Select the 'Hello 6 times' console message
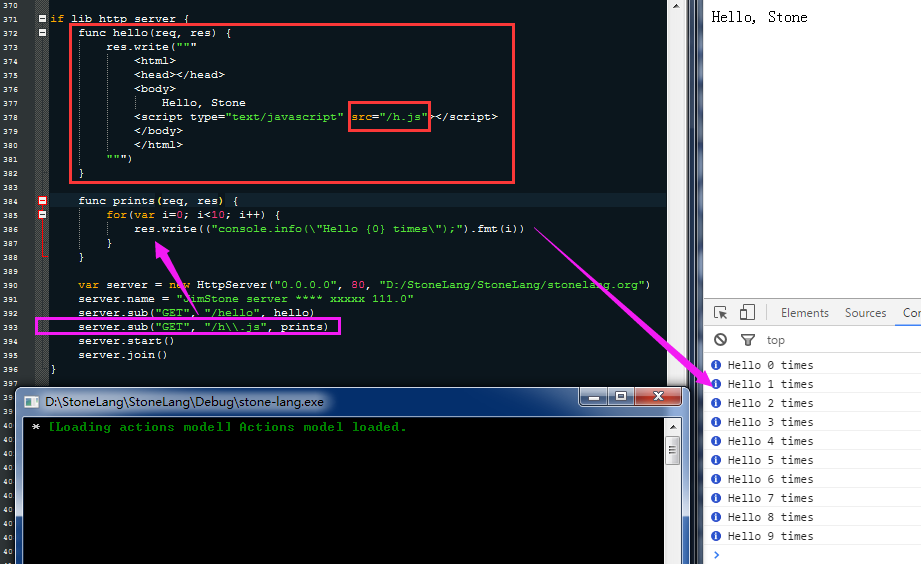The image size is (921, 564). (770, 479)
